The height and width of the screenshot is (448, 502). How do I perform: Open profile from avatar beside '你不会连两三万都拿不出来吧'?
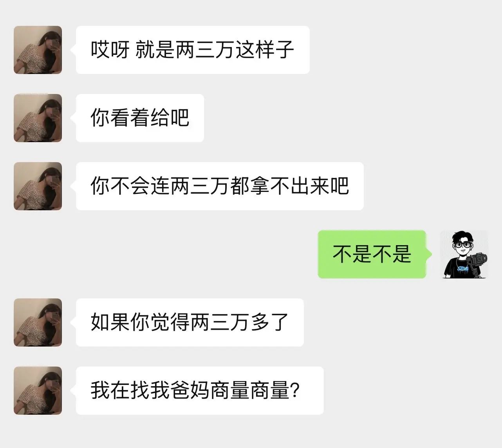tap(38, 186)
